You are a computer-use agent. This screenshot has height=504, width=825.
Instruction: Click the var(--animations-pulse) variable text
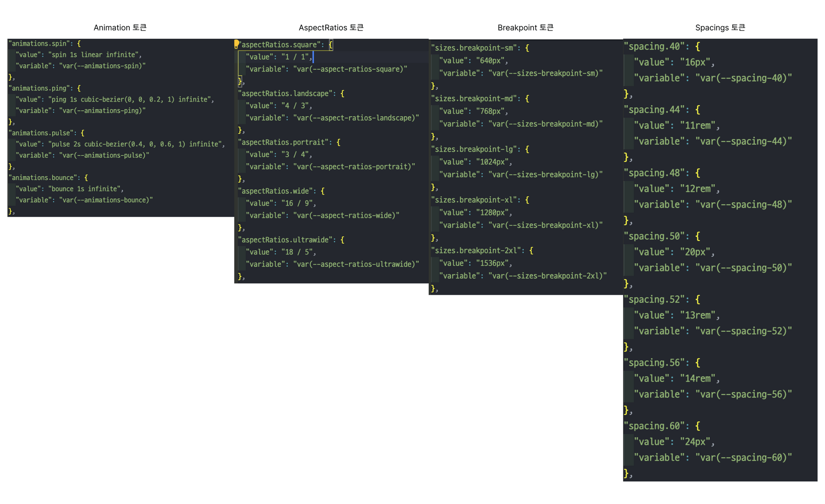[104, 156]
